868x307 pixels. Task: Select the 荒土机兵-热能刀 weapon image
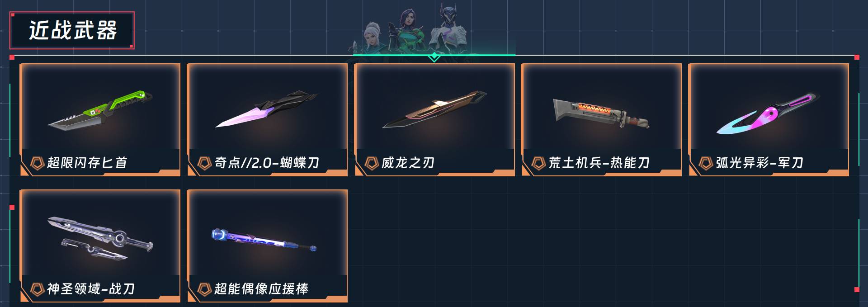pyautogui.click(x=601, y=112)
